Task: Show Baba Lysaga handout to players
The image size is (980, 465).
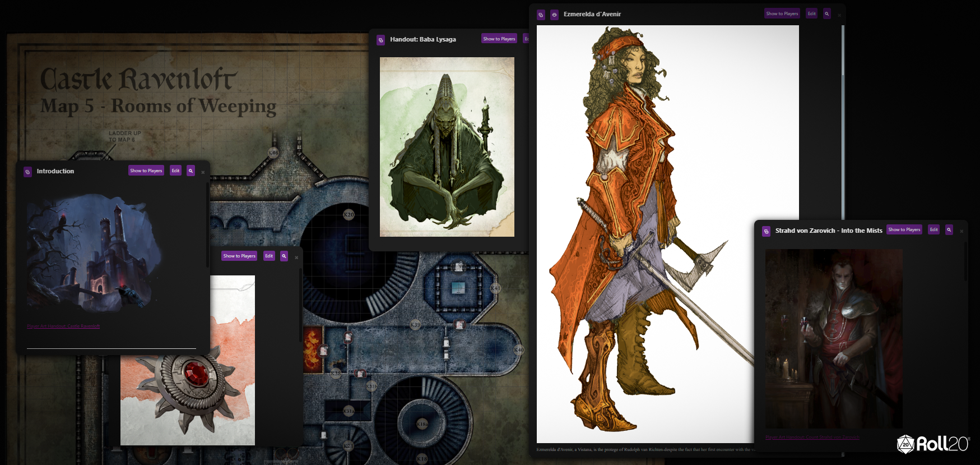Action: click(499, 39)
